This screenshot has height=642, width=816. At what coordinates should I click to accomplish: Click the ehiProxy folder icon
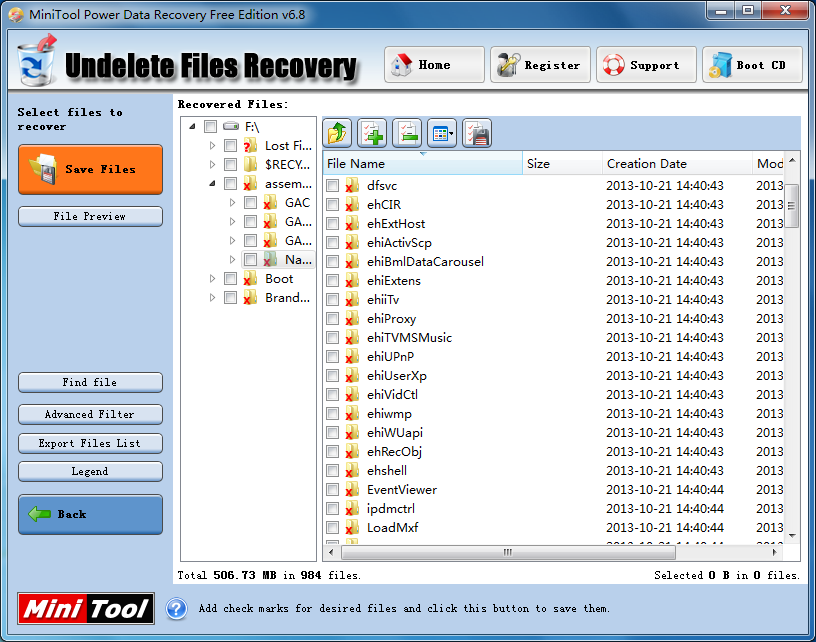352,318
